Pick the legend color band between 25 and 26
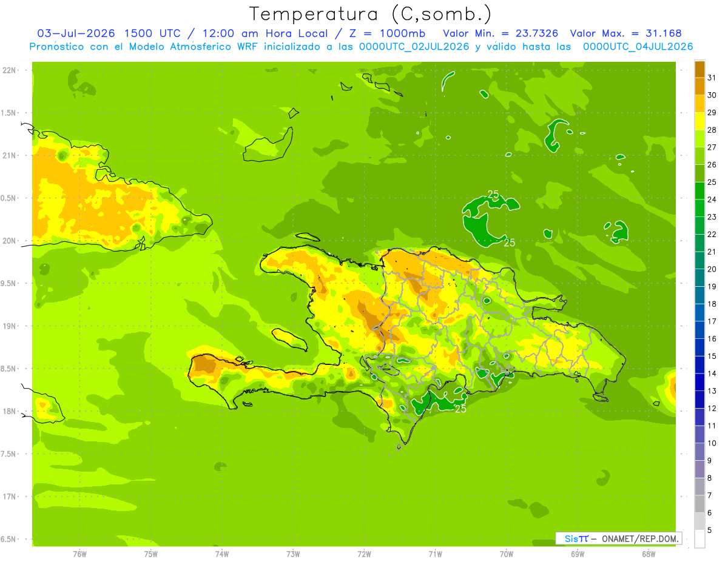The width and height of the screenshot is (728, 562). [699, 173]
